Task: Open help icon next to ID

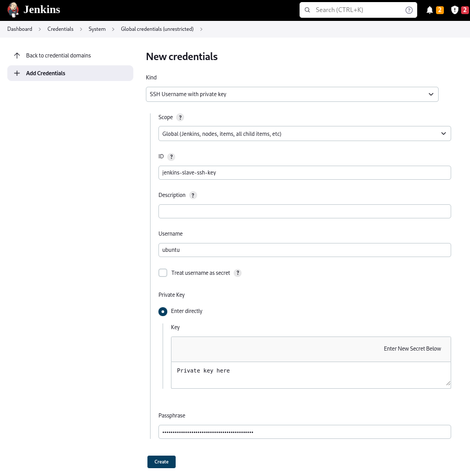Action: (171, 157)
